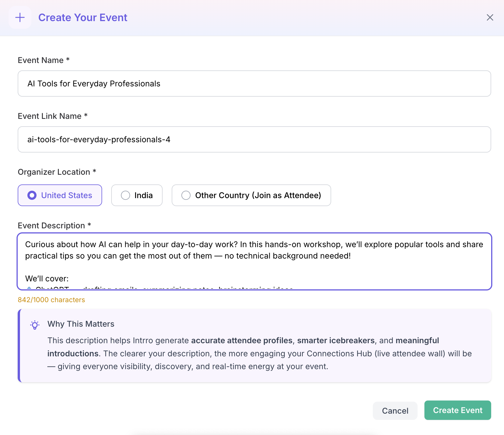Click the Create Your Event dialog title
The width and height of the screenshot is (504, 435).
coord(83,18)
